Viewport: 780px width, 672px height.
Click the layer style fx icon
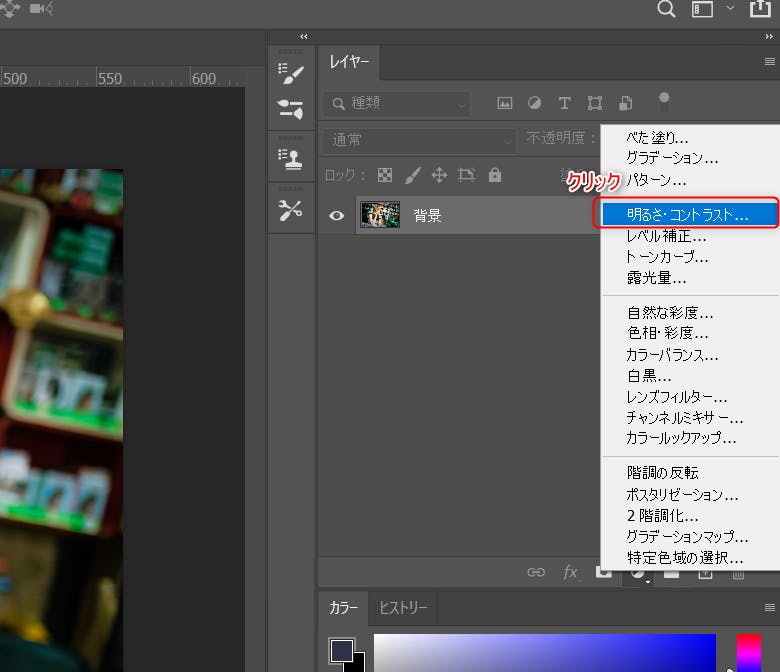[570, 572]
